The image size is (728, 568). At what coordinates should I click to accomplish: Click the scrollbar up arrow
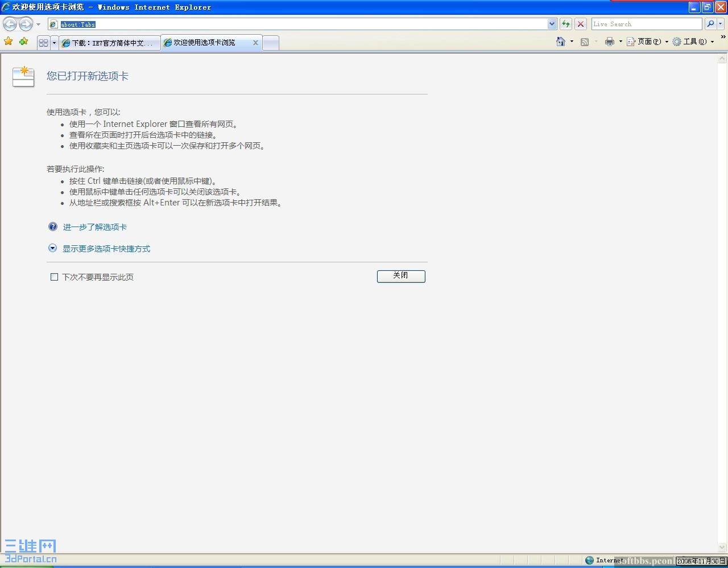coord(722,59)
